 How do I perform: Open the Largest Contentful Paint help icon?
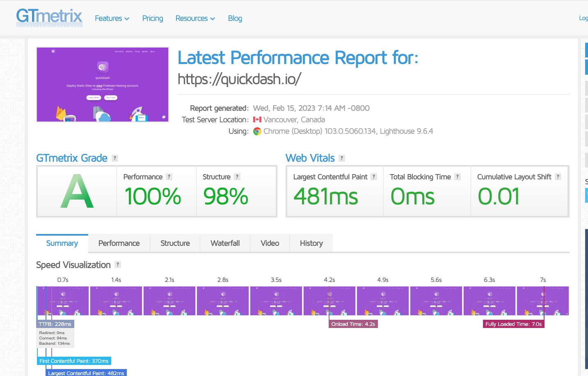(x=373, y=177)
